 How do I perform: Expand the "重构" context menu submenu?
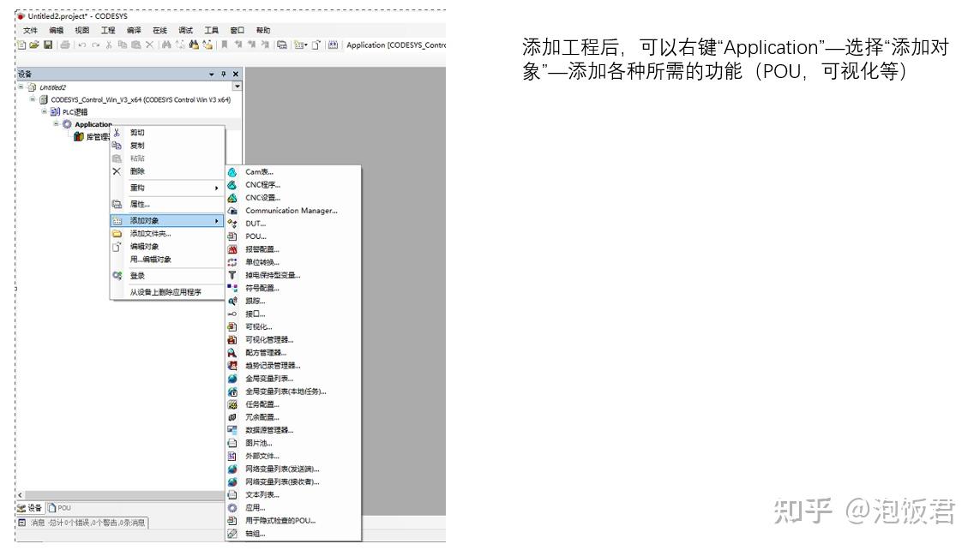(x=137, y=187)
